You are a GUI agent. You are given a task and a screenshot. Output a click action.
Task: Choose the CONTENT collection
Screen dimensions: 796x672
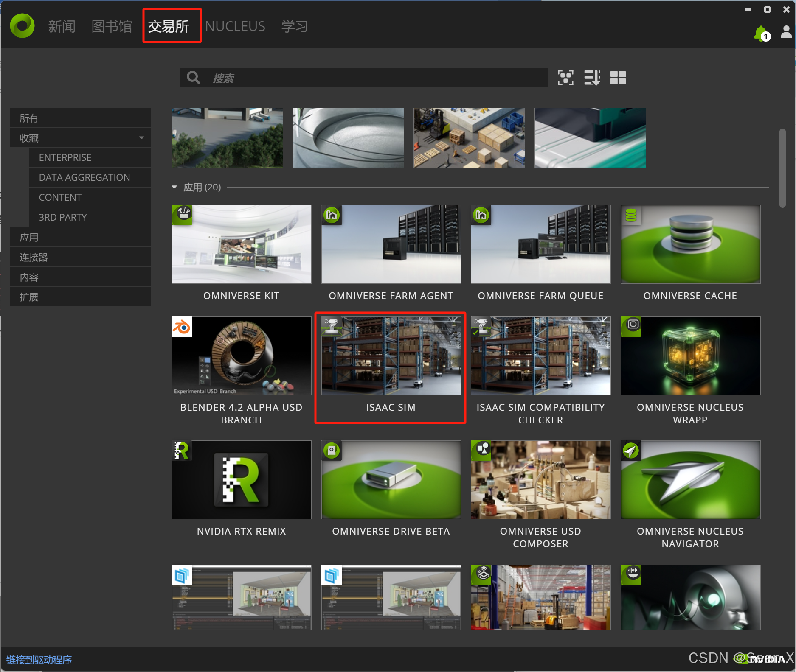coord(90,197)
